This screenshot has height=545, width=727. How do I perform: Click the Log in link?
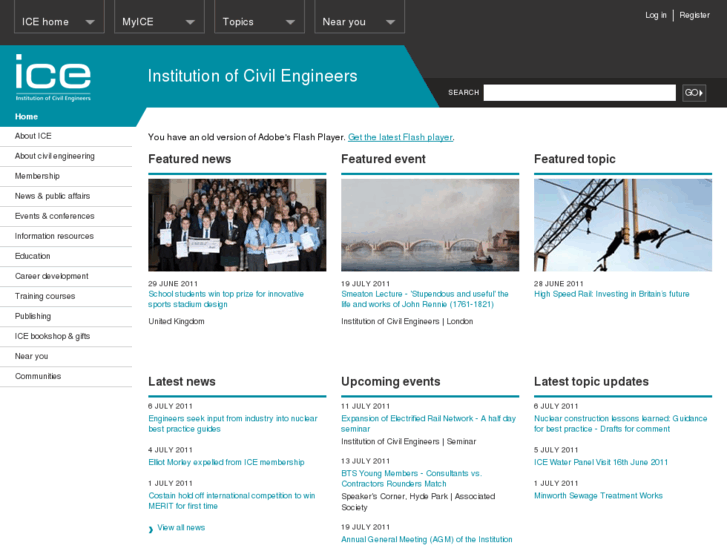pos(656,15)
